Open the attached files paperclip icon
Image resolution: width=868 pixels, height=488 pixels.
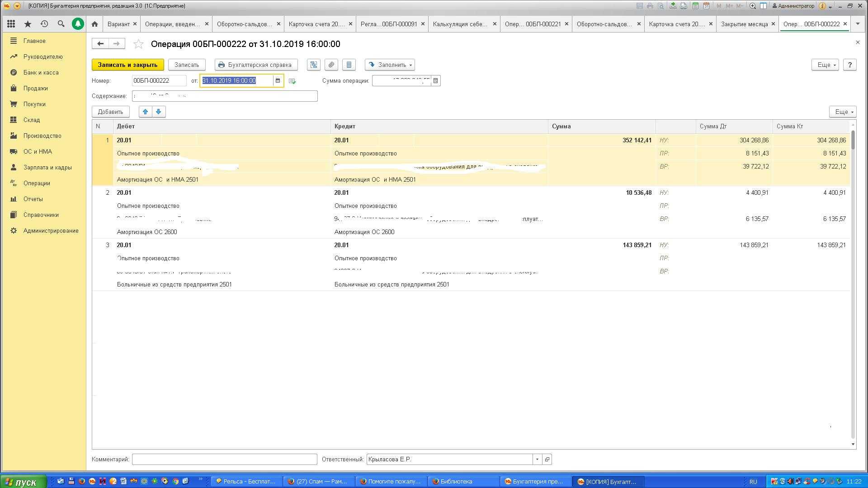click(x=331, y=65)
